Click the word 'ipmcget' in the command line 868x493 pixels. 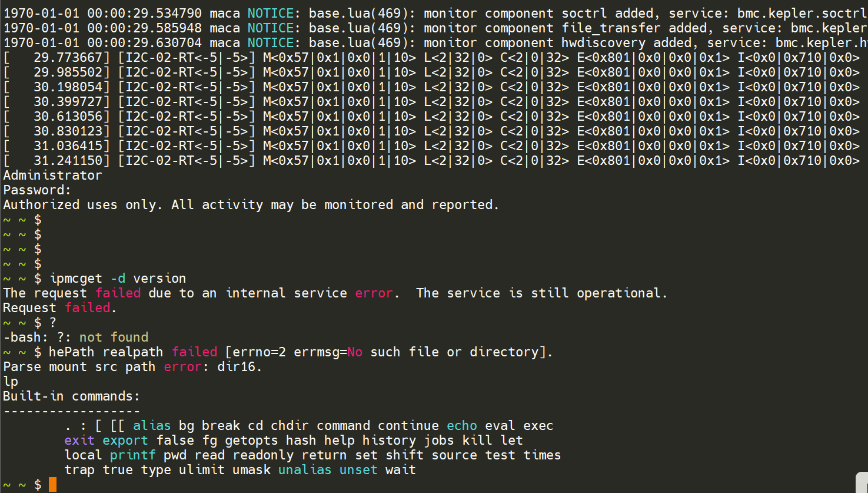(x=76, y=278)
